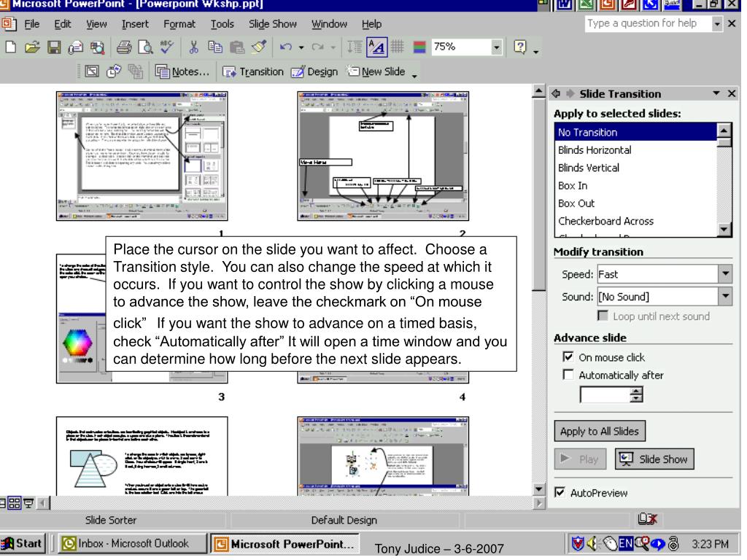Select Checkerboard Across transition

click(636, 221)
